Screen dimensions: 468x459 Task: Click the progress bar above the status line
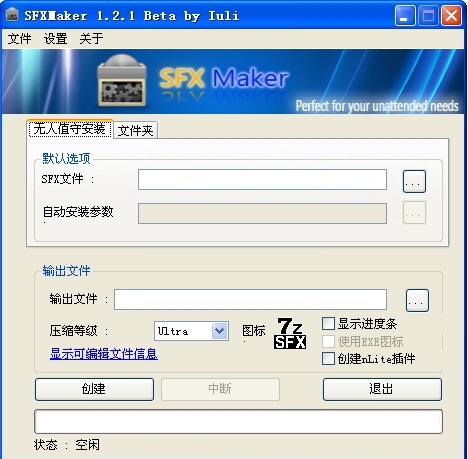(x=238, y=421)
